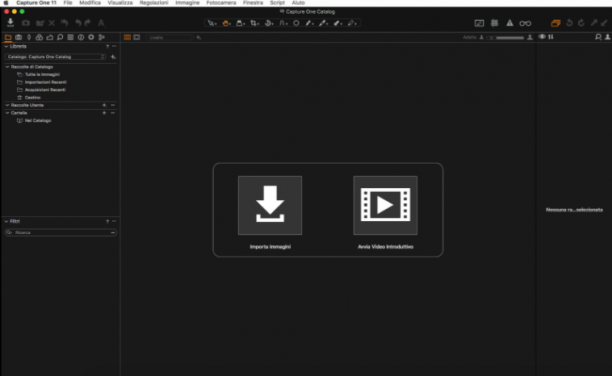Screen dimensions: 612x376
Task: Add a folder via Cartelle plus
Action: click(104, 113)
